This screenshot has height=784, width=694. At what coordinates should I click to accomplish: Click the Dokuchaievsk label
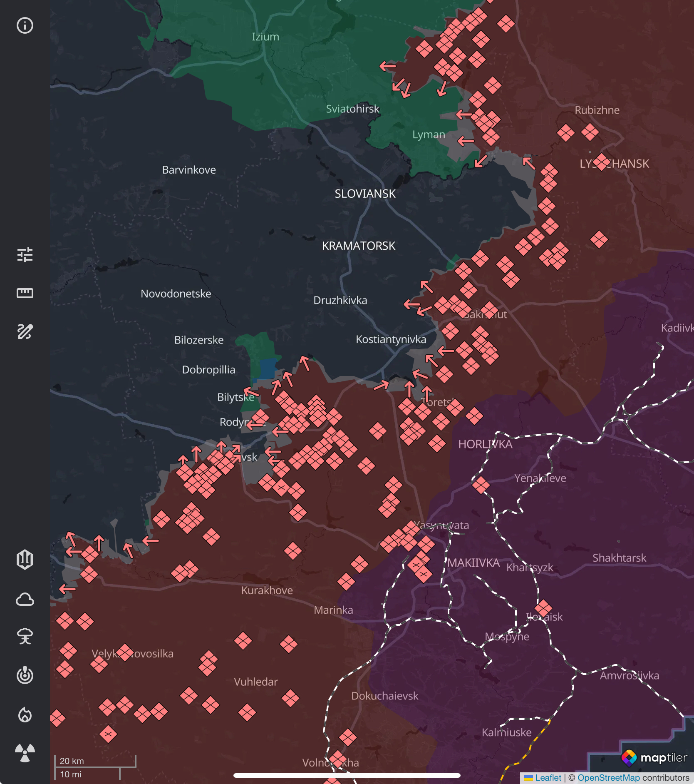pos(385,696)
